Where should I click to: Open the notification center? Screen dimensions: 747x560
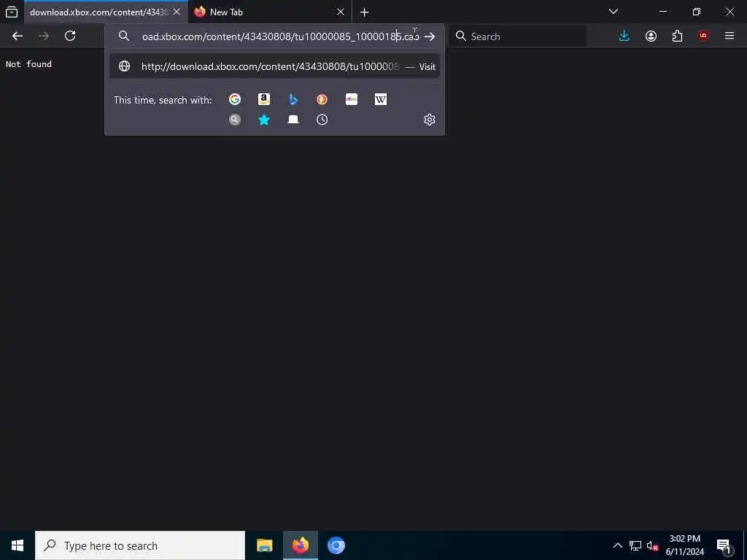[x=724, y=545]
